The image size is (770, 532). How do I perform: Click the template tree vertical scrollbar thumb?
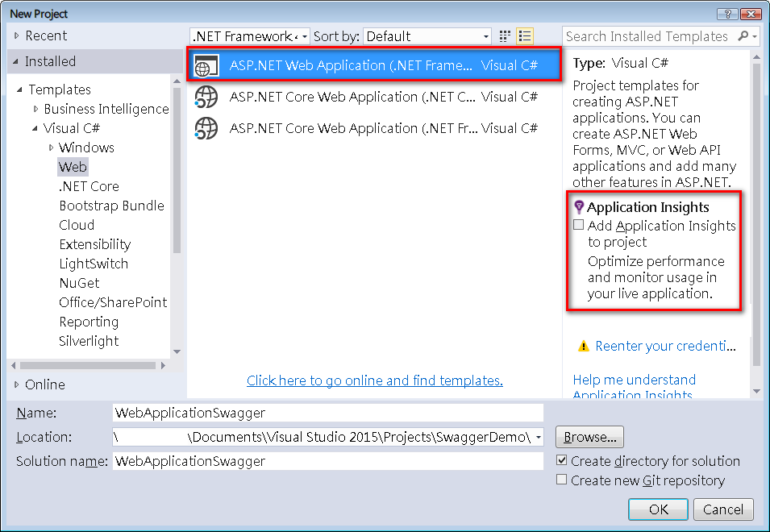tap(177, 169)
